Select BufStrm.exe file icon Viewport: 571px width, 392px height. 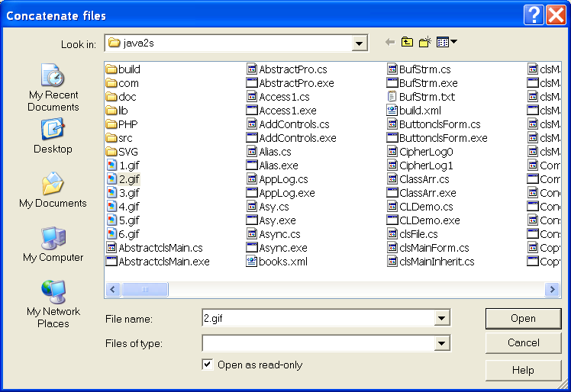click(x=392, y=83)
